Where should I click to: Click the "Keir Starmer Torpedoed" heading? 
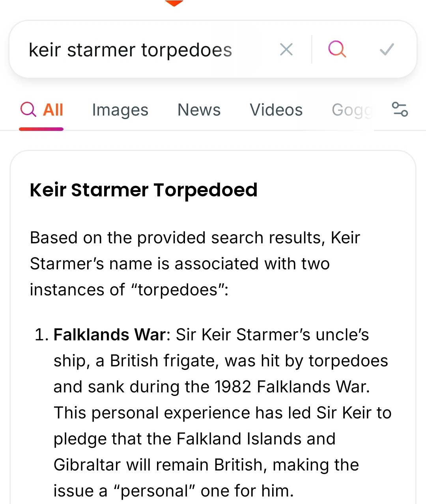point(144,190)
